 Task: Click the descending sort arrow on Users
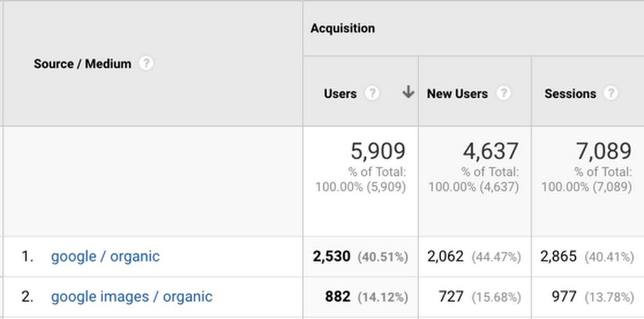tap(408, 93)
